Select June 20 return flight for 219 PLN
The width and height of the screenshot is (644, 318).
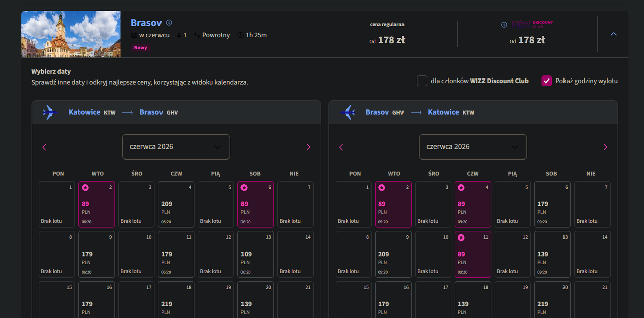pos(552,300)
